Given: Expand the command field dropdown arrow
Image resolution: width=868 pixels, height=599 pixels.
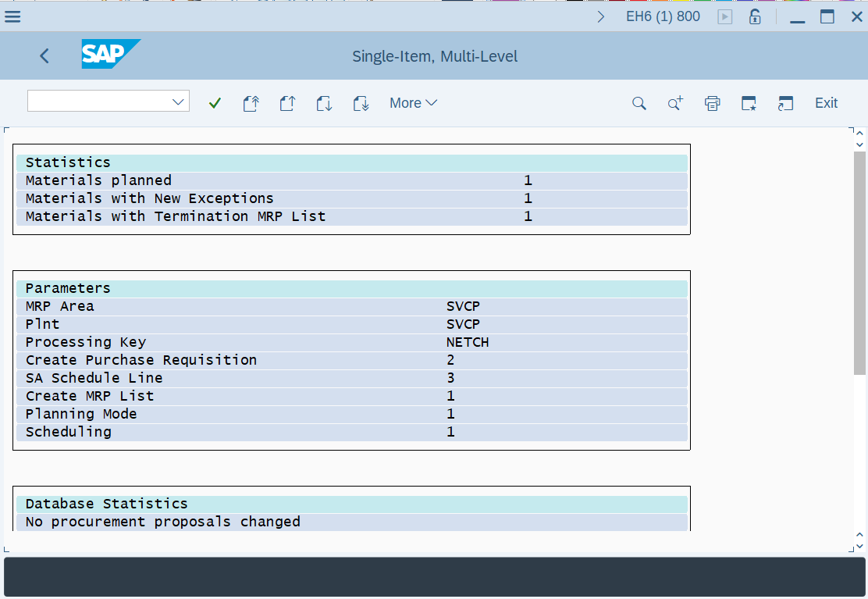Looking at the screenshot, I should coord(179,101).
